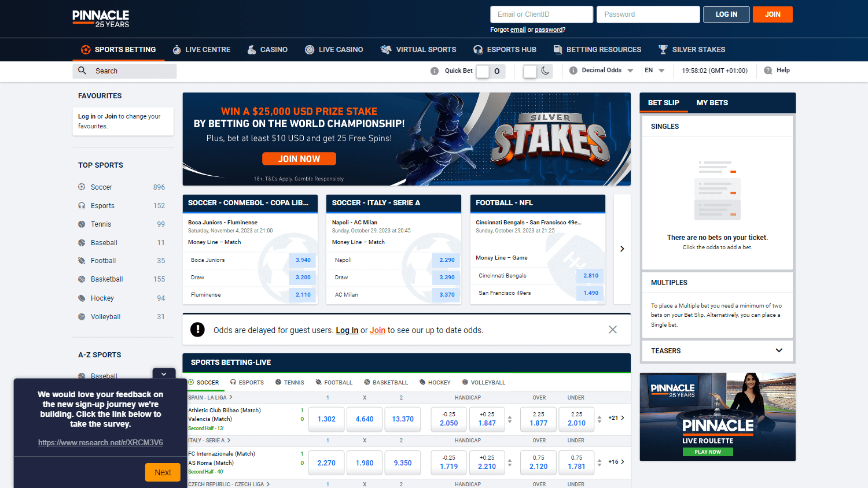Click the Live Centre stopwatch icon

[x=176, y=50]
